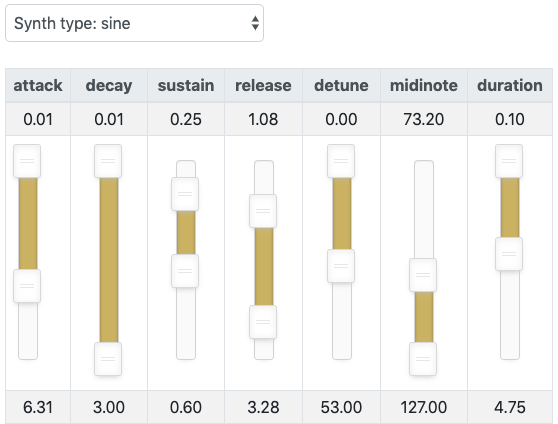Click the decay slider's lower handle
The width and height of the screenshot is (558, 424).
[108, 359]
